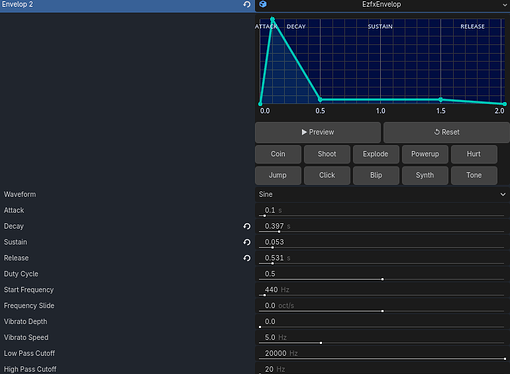Screen dimensions: 510x374
Task: Click the revert icon next to Release
Action: 247,258
